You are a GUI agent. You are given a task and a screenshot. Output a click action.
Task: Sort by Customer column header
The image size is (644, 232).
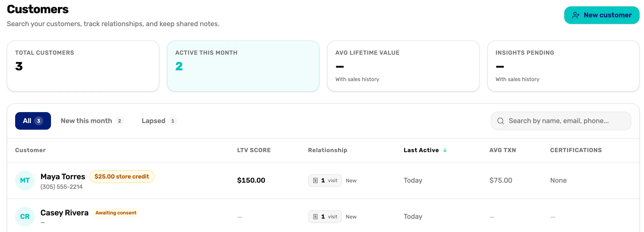pos(30,150)
